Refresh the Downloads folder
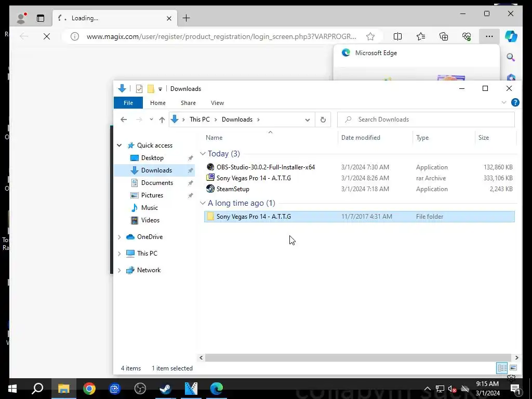This screenshot has width=532, height=399. (x=323, y=119)
